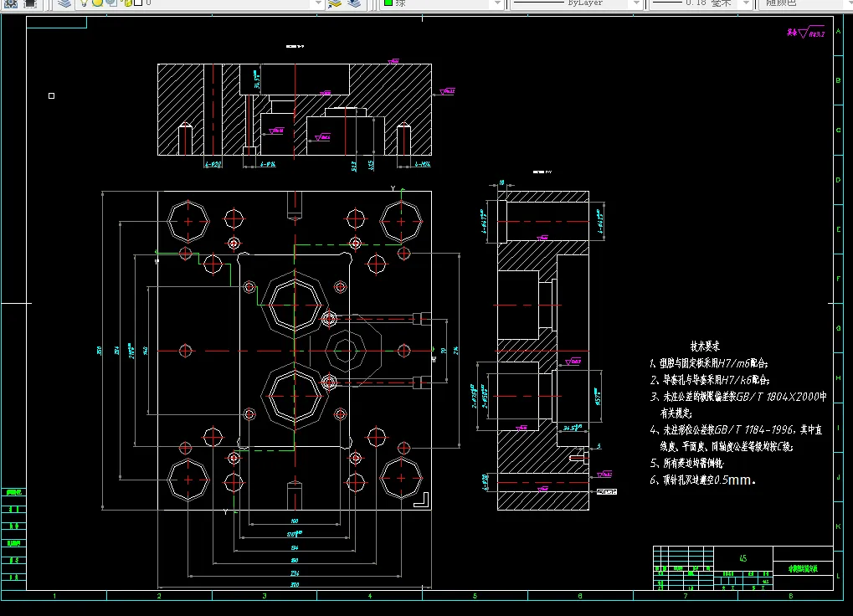Open the Layer Properties Manager

point(64,3)
